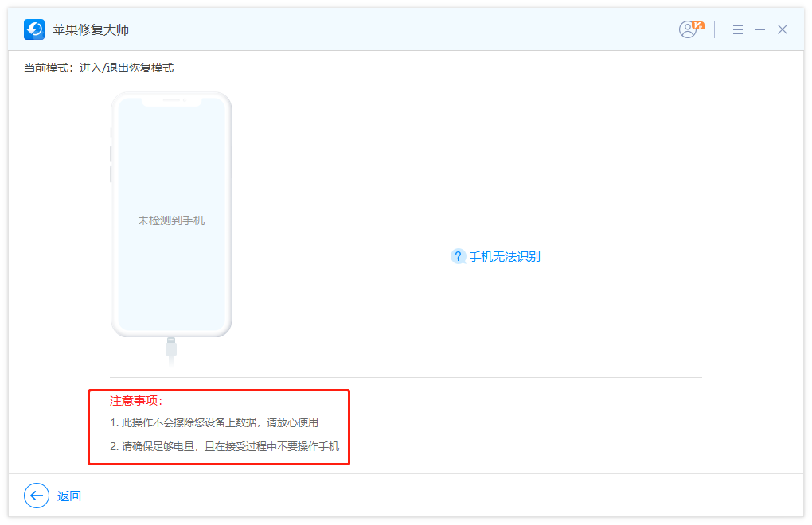
Task: Click the 未检测到手机 phone placeholder text
Action: pos(171,220)
